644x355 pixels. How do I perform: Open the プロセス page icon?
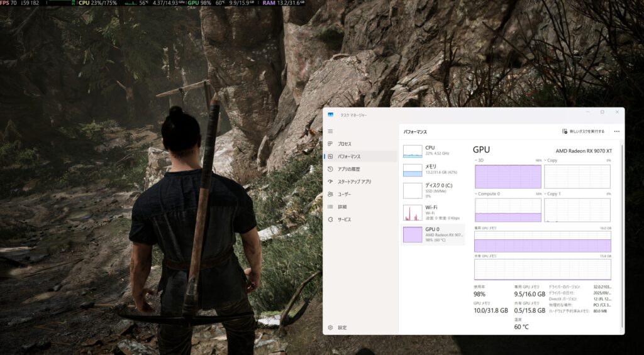point(330,144)
